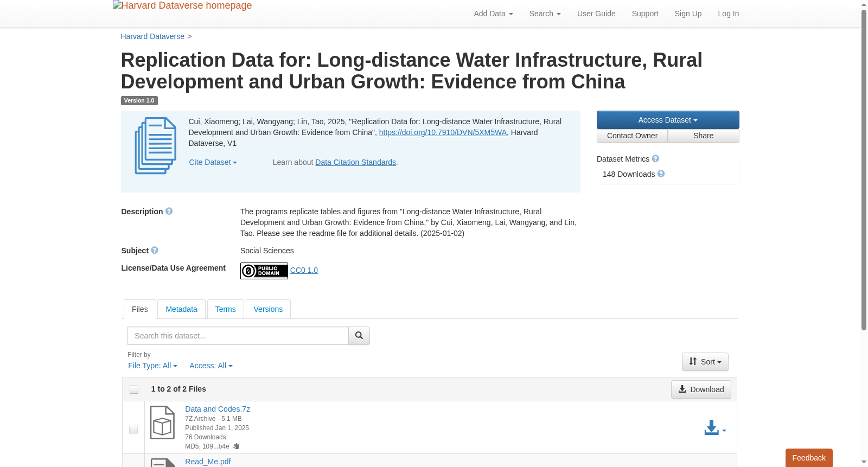Image resolution: width=868 pixels, height=467 pixels.
Task: Open the Data and Codes.7z file link
Action: coord(218,409)
